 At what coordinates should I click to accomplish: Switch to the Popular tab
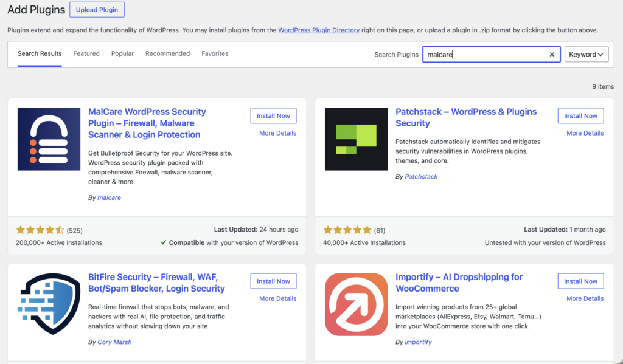pos(122,53)
